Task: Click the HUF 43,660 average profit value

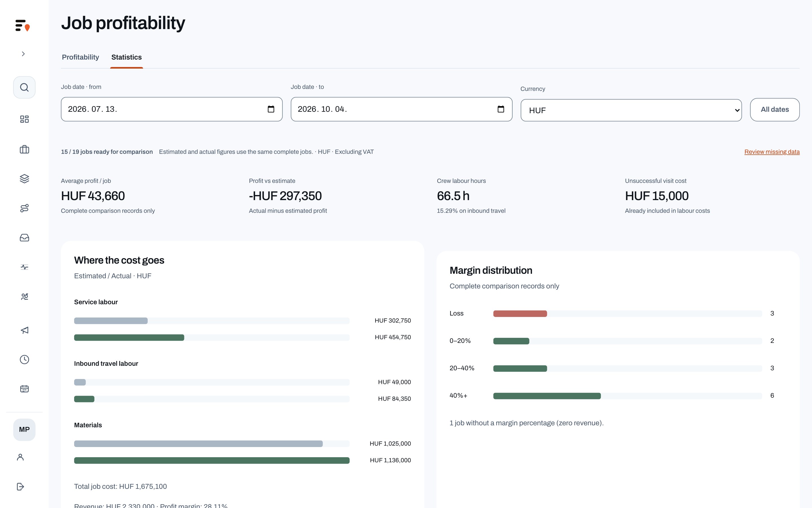Action: click(92, 196)
